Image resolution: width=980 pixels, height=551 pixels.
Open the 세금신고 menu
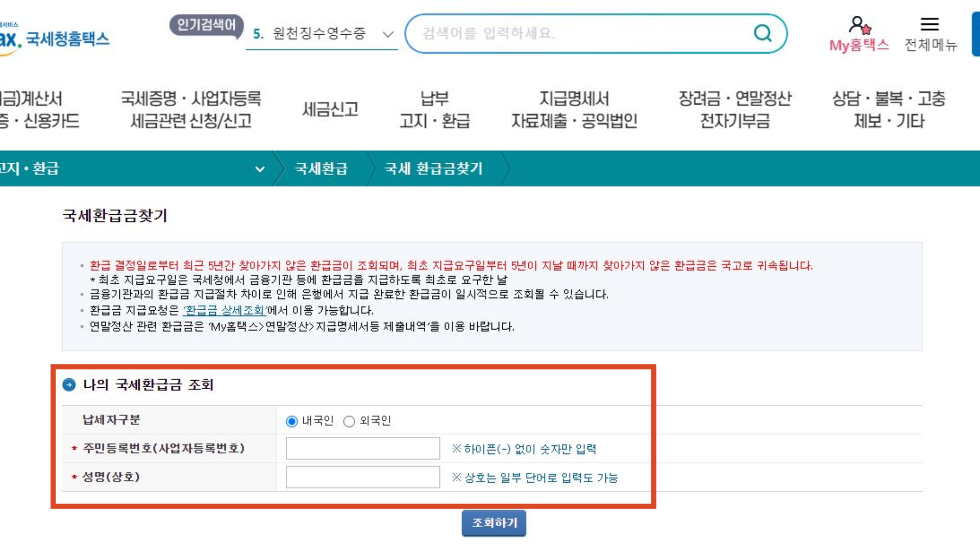[x=331, y=109]
